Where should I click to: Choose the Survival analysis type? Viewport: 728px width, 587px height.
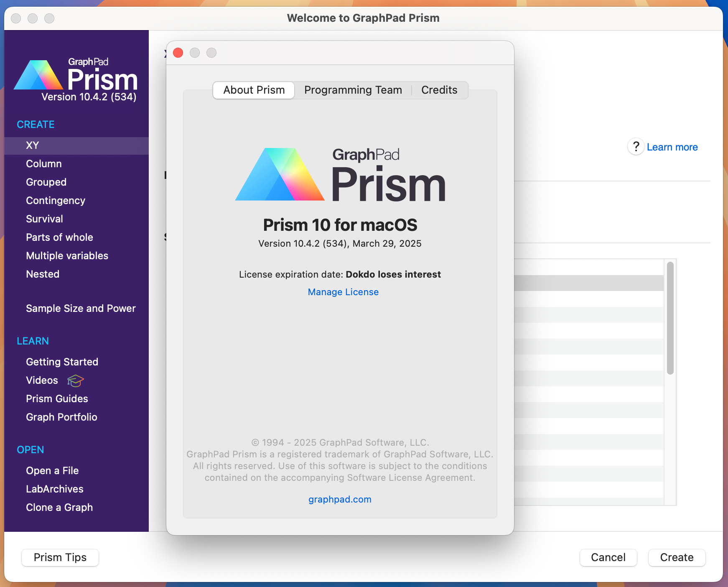44,219
